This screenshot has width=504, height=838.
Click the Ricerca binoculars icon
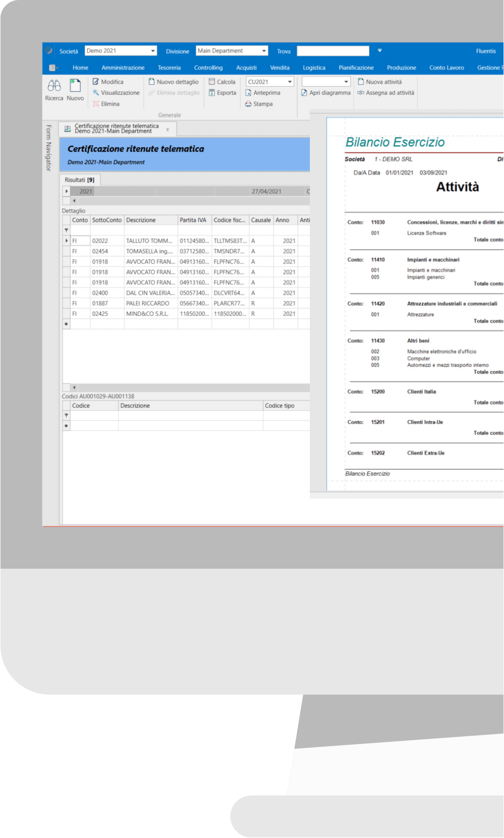coord(54,86)
